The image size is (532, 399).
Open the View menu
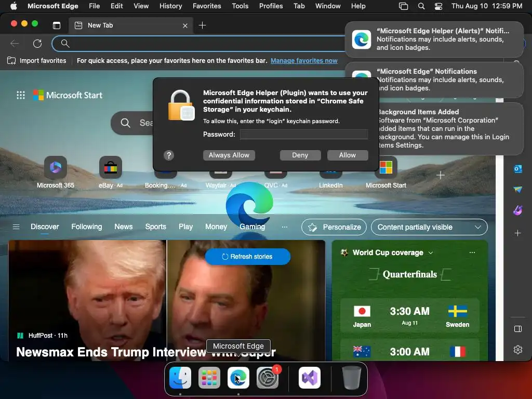tap(141, 6)
